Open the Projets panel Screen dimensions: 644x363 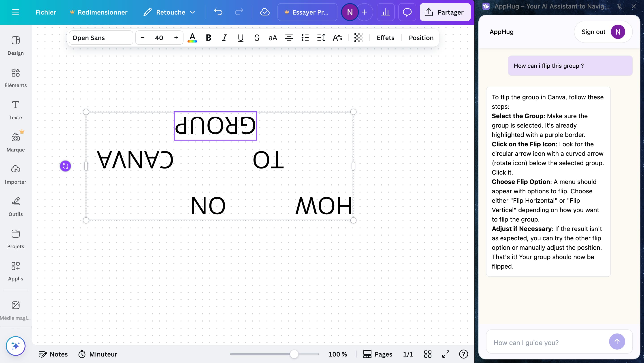pyautogui.click(x=15, y=239)
